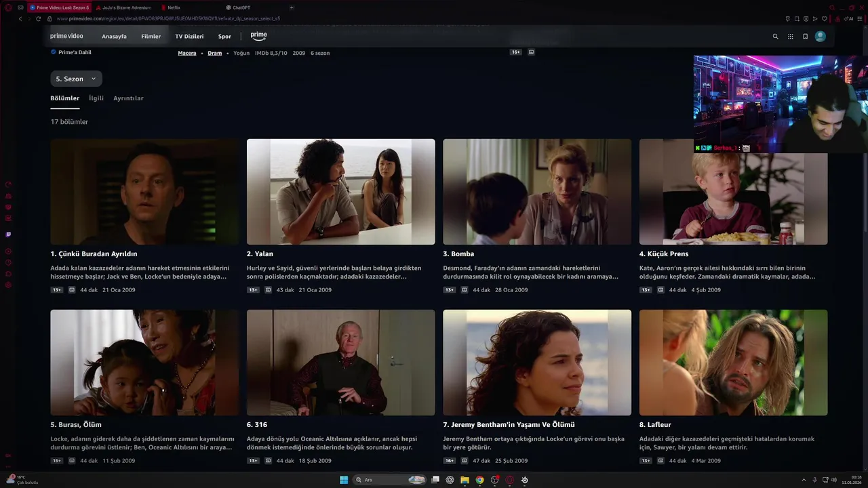
Task: Open the taskbar clock showing 00:18
Action: 851,480
